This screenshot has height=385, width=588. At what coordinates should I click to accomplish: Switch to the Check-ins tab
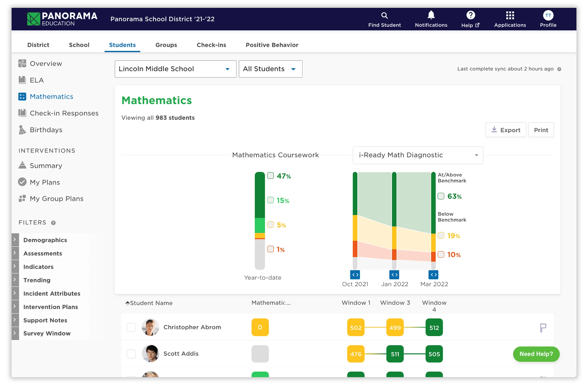211,45
